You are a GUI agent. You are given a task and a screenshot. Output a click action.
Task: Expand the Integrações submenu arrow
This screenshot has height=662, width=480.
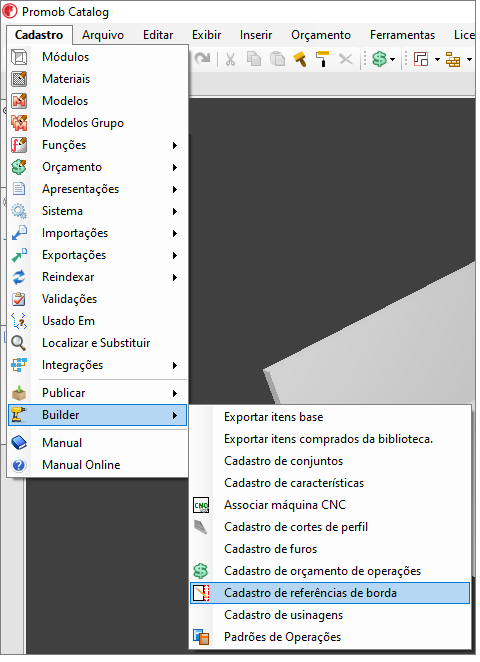tap(175, 366)
